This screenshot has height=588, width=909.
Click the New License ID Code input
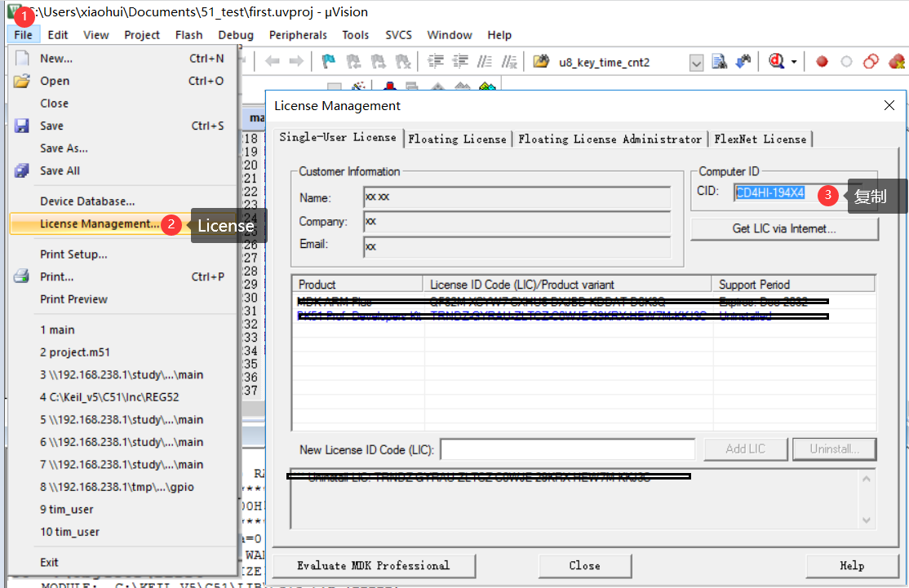point(568,449)
